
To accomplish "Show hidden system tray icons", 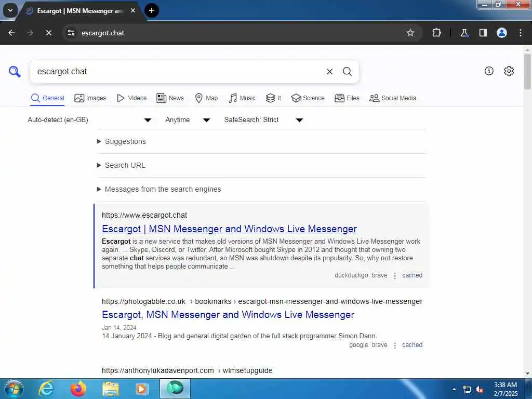I will [x=454, y=389].
